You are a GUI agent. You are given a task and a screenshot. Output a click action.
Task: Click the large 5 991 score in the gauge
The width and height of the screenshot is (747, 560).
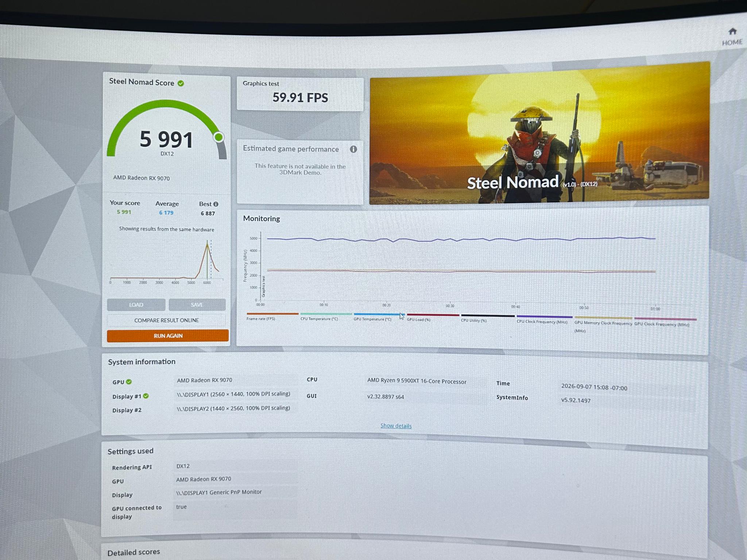(x=166, y=139)
